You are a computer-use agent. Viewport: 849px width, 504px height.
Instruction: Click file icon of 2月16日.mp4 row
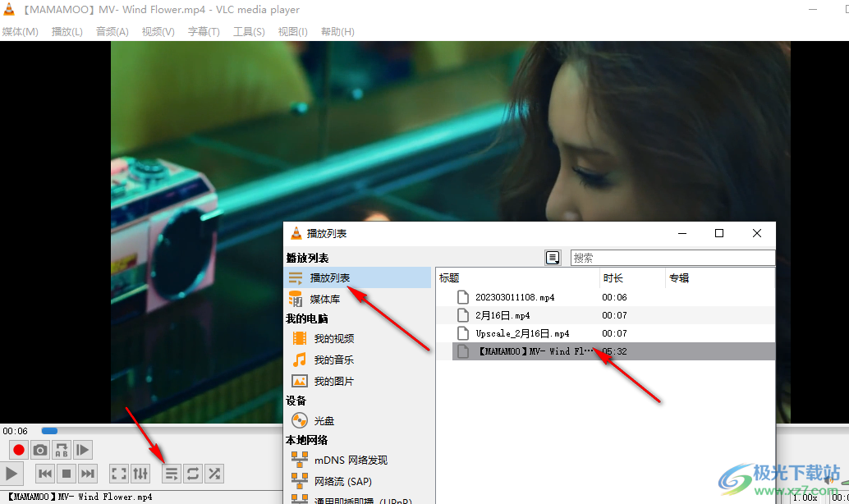pos(463,315)
